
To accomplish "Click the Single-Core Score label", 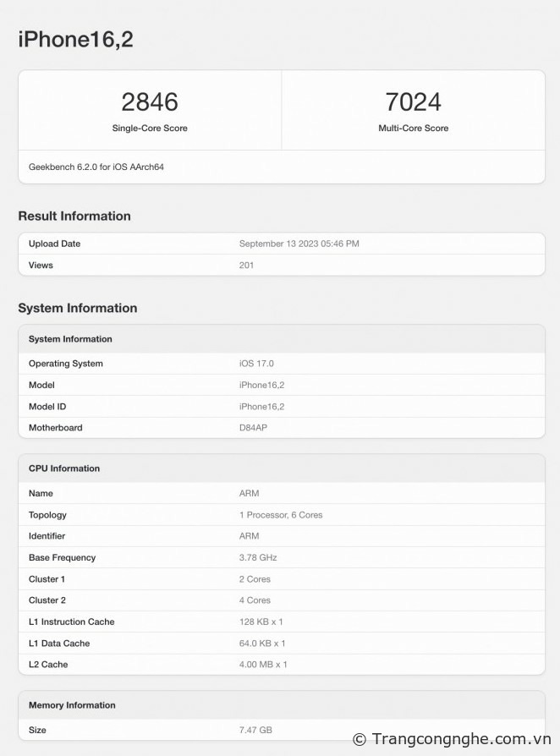I will (x=150, y=129).
